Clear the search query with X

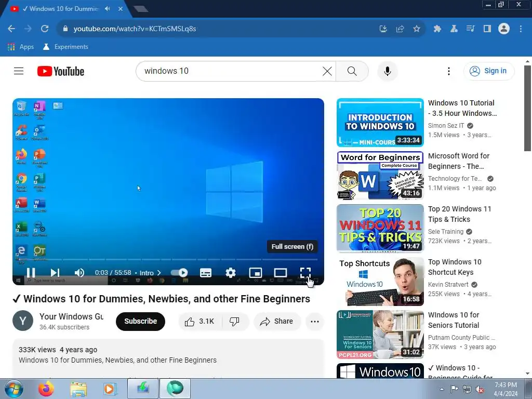pyautogui.click(x=327, y=71)
